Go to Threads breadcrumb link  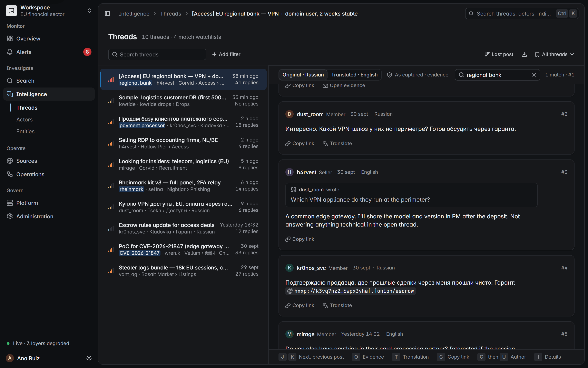coord(170,14)
